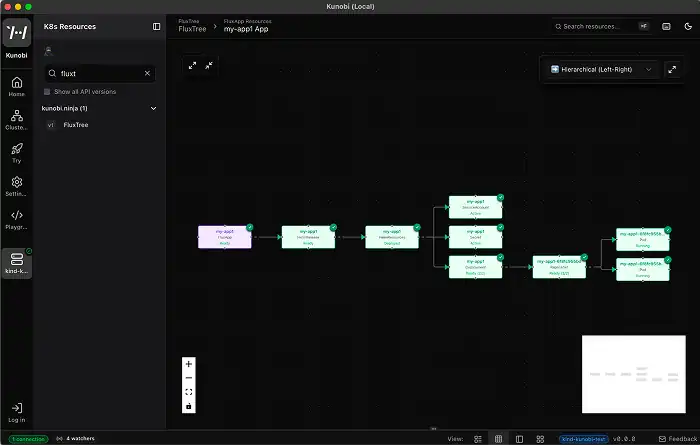Go to Home in the left sidebar
The height and width of the screenshot is (445, 700).
pyautogui.click(x=17, y=87)
